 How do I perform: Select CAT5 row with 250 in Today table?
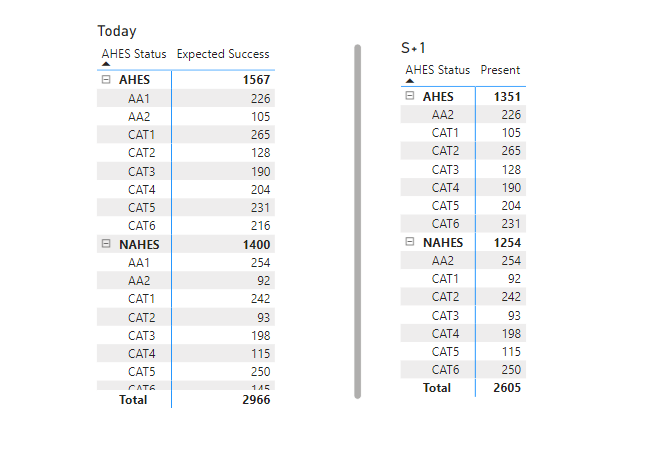tap(186, 371)
